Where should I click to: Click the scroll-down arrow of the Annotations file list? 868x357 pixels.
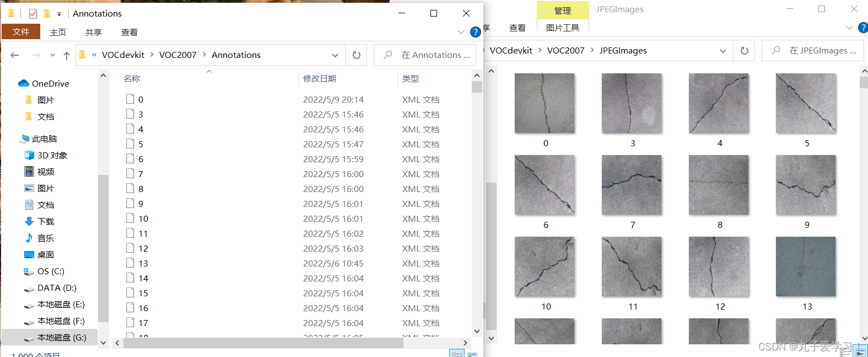pyautogui.click(x=477, y=332)
